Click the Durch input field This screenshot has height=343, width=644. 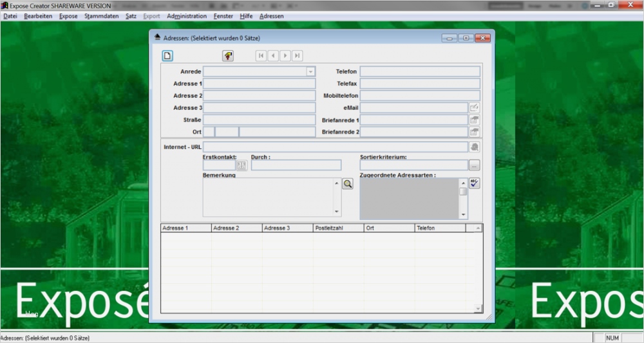coord(296,165)
